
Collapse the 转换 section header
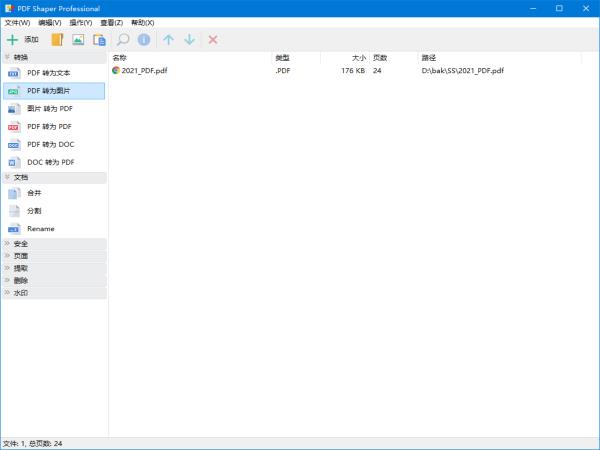55,57
